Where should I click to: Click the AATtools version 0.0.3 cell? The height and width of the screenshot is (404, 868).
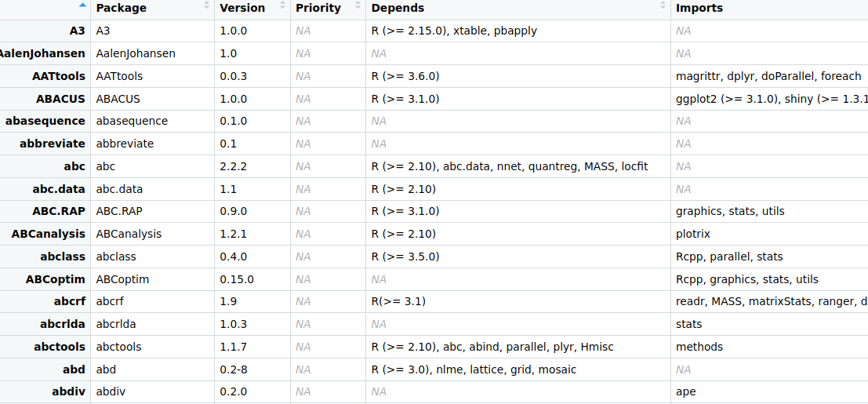coord(252,76)
